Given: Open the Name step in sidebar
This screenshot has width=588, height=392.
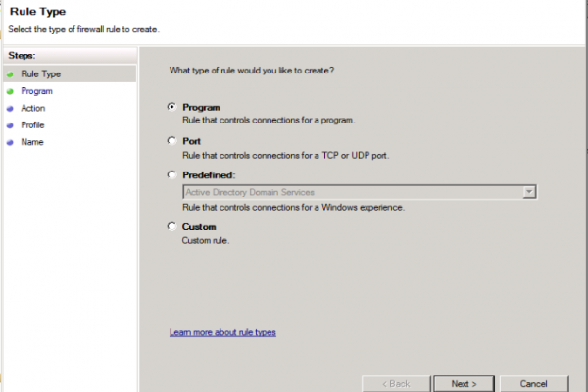Looking at the screenshot, I should (x=32, y=142).
